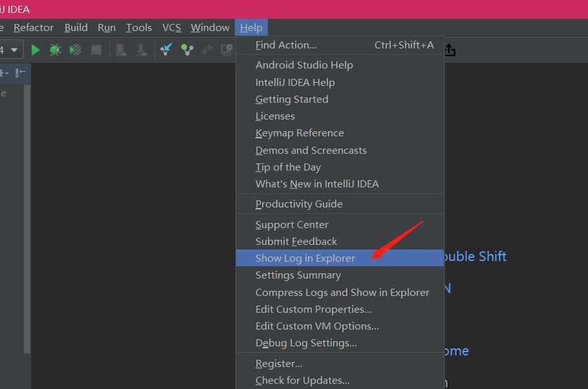Open Licenses from the Help menu

pyautogui.click(x=340, y=116)
